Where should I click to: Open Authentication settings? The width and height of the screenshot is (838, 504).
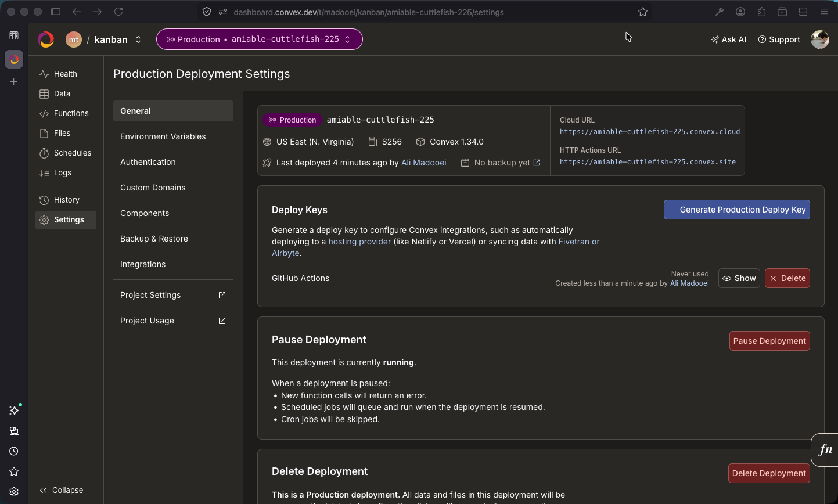pos(173,162)
